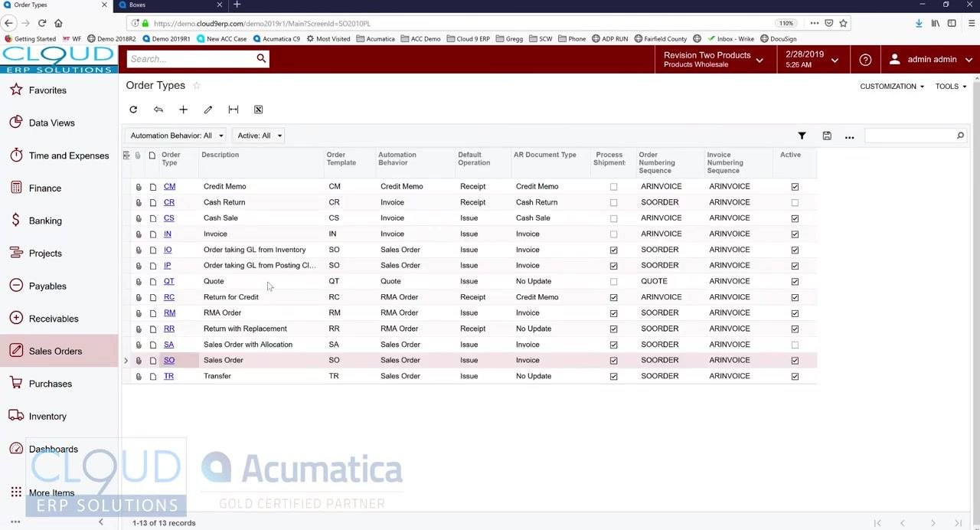Image resolution: width=980 pixels, height=530 pixels.
Task: Collapse the left navigation sidebar arrow
Action: (x=100, y=522)
